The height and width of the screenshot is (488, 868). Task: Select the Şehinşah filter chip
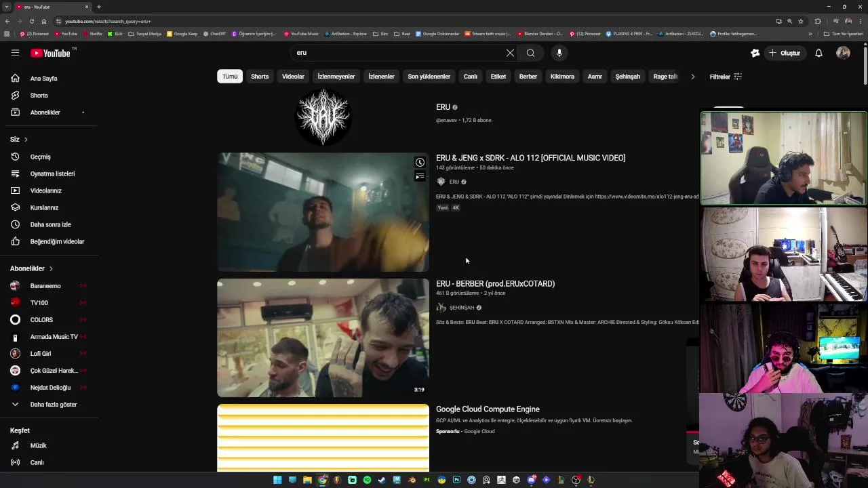pyautogui.click(x=627, y=77)
